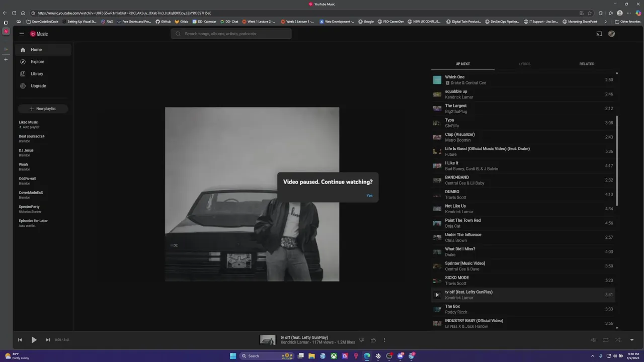The width and height of the screenshot is (644, 362).
Task: Go to Home in the sidebar
Action: coord(43,50)
